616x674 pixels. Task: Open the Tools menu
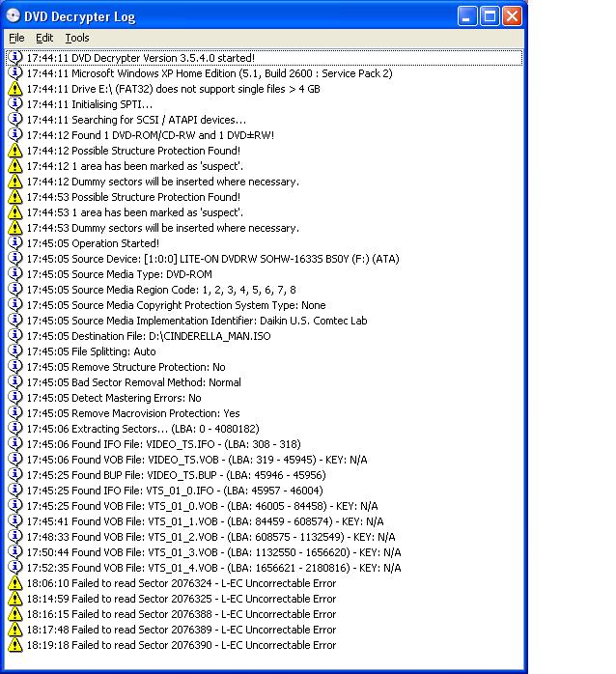77,39
